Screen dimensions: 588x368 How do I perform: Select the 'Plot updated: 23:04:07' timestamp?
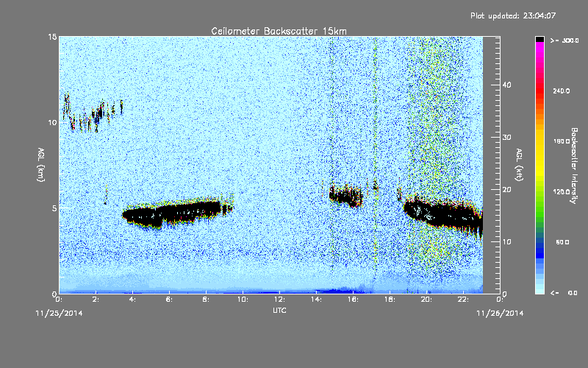coord(513,15)
